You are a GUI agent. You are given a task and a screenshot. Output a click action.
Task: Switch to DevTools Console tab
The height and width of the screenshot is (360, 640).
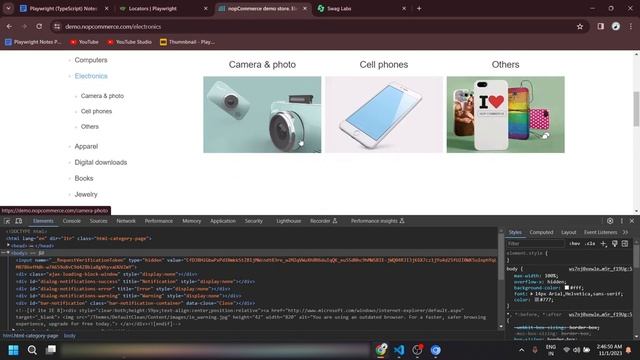(72, 221)
